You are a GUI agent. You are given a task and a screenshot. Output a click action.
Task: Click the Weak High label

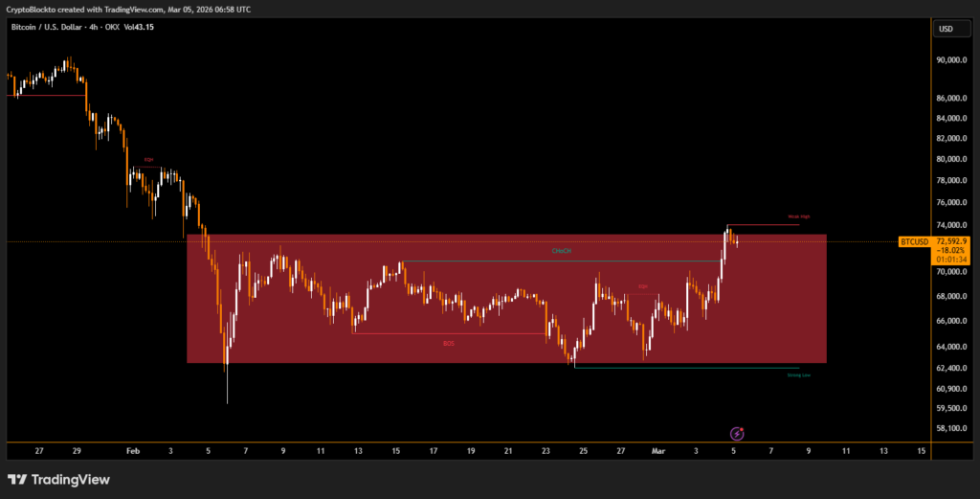798,217
